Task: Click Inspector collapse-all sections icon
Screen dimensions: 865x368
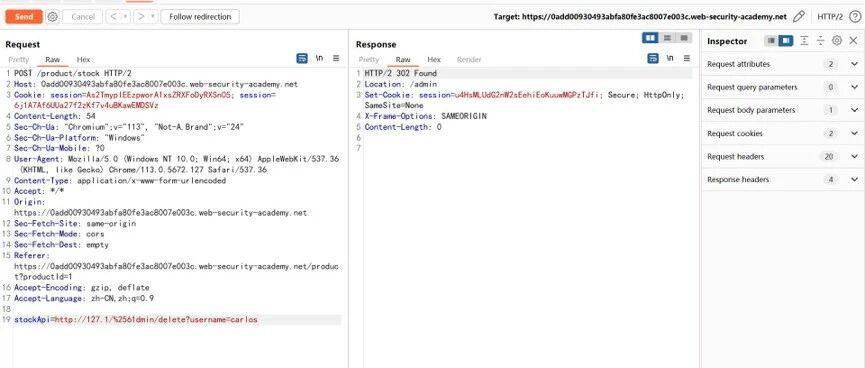Action: (820, 41)
